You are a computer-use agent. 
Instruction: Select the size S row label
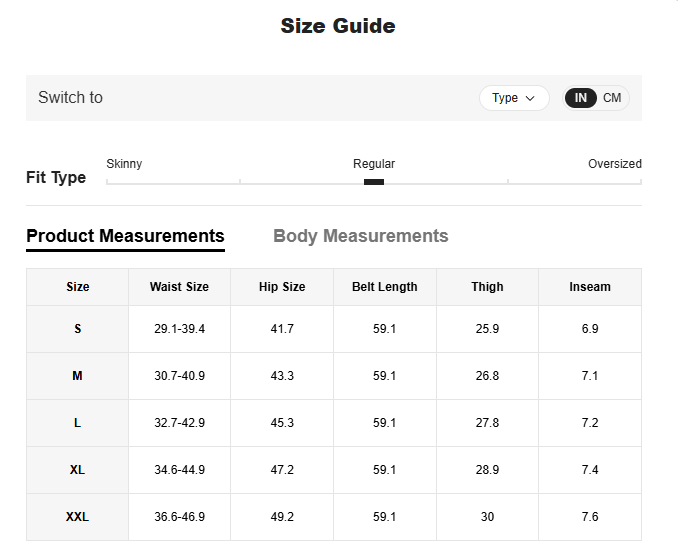pyautogui.click(x=77, y=329)
